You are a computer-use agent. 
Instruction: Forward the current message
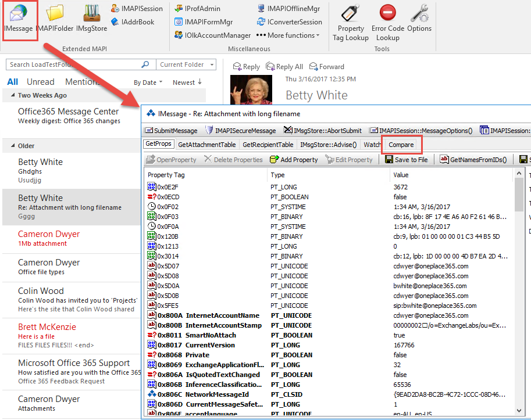(x=326, y=66)
